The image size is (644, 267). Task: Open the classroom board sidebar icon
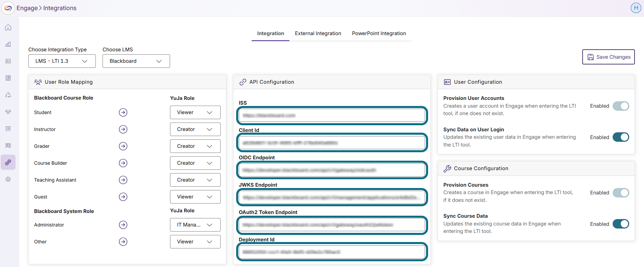(8, 145)
